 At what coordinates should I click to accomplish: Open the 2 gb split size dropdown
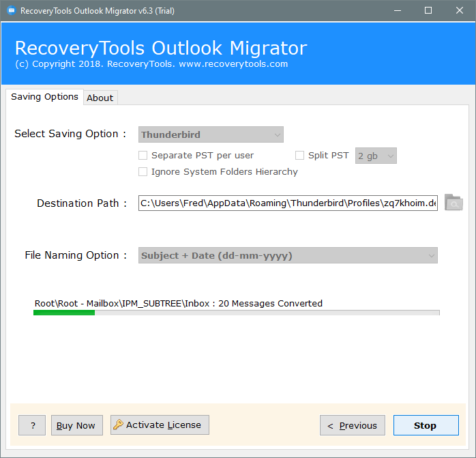(376, 156)
